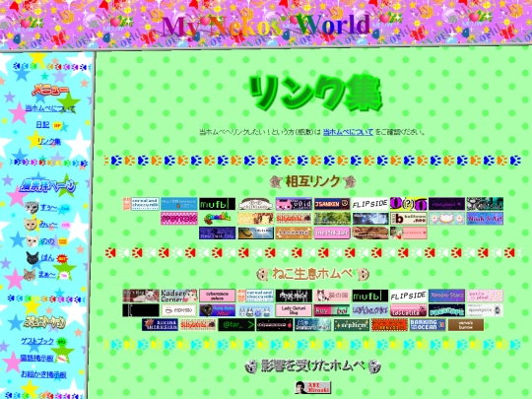Open the Hiroshi banner under 影響を受けたホムペ
This screenshot has height=399, width=532.
pos(313,387)
